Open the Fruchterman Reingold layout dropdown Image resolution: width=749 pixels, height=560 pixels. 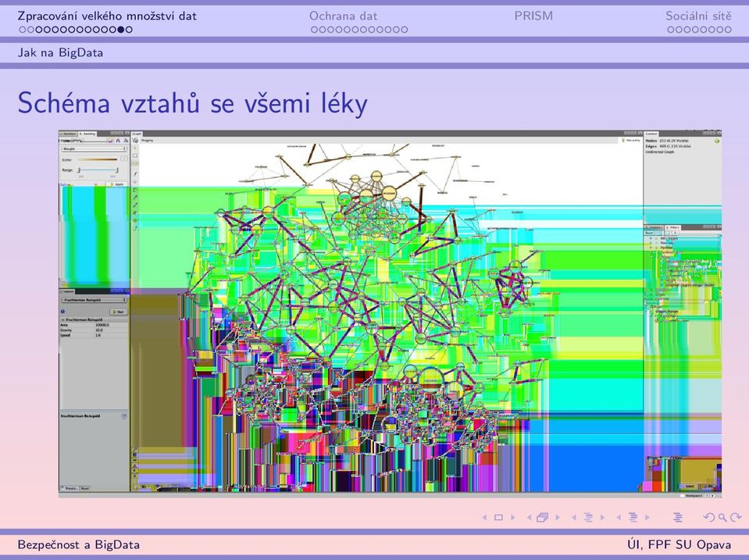94,300
